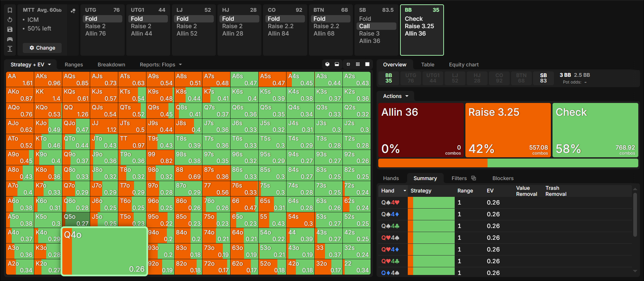Open the Strategy + EV dropdown
The image size is (644, 281).
30,65
